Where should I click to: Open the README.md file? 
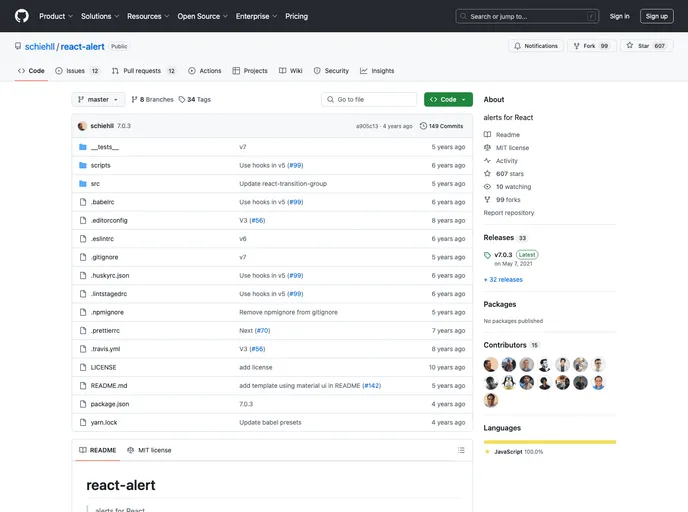pos(109,386)
